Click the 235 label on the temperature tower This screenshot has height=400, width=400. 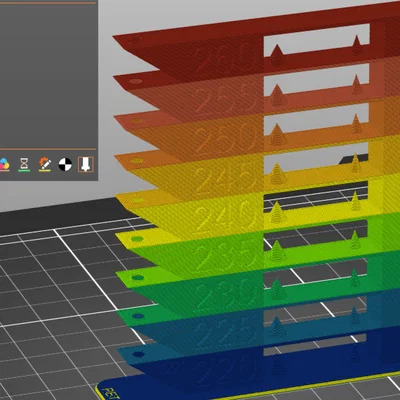(226, 257)
